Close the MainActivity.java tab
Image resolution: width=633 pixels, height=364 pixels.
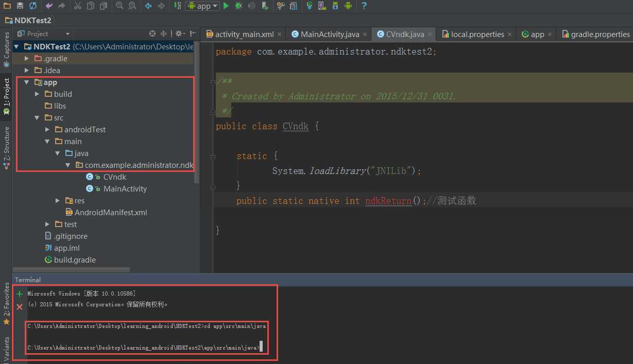pyautogui.click(x=365, y=34)
